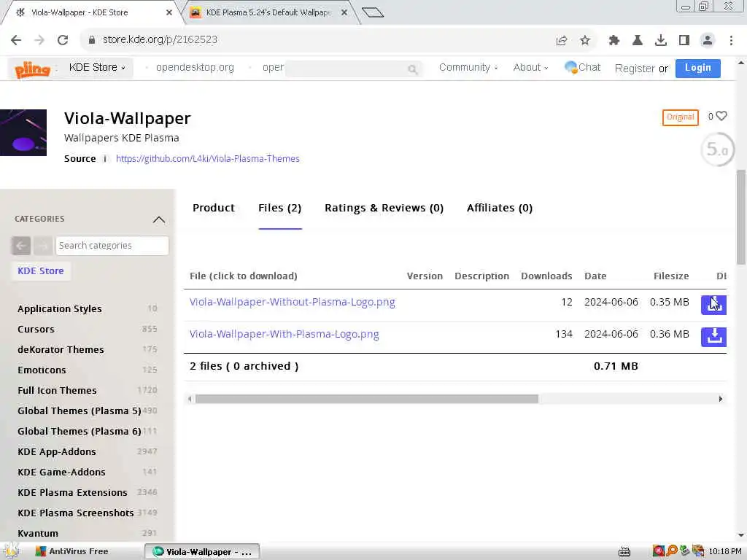This screenshot has width=747, height=560.
Task: Open new browser tab
Action: click(373, 12)
